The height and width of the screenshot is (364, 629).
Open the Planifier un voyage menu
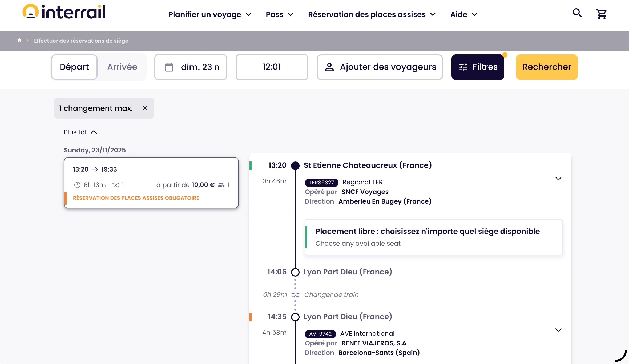209,14
